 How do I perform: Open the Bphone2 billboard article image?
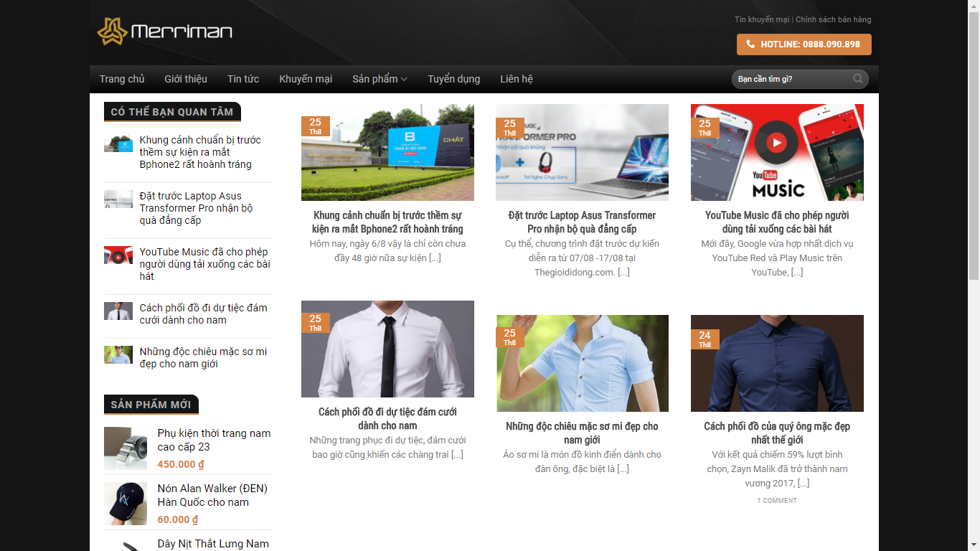tap(387, 152)
